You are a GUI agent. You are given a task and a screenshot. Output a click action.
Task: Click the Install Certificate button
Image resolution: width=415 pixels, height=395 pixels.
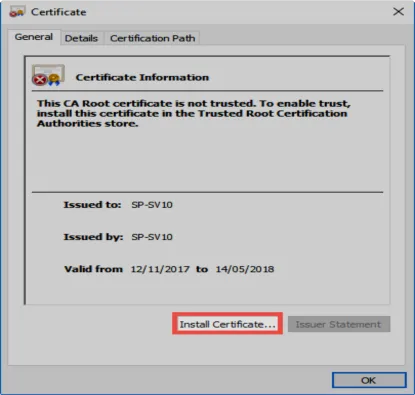click(227, 324)
